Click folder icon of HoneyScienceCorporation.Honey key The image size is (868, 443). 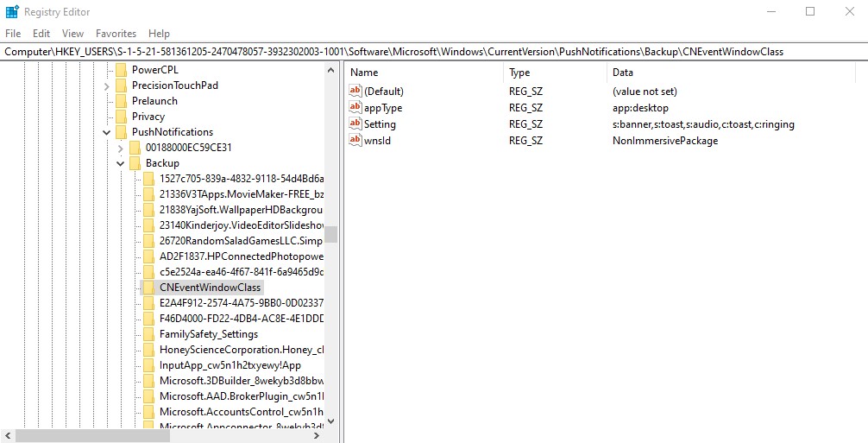click(x=149, y=350)
